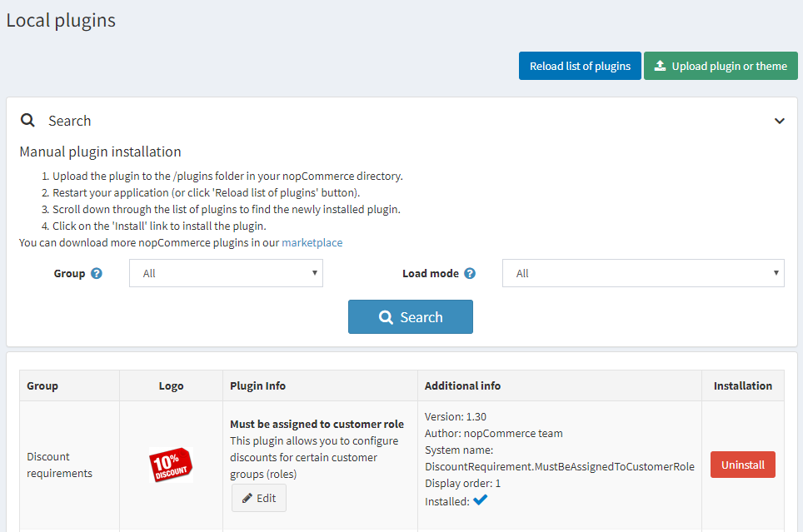This screenshot has width=803, height=532.
Task: Click the help icon next to Group
Action: pyautogui.click(x=97, y=274)
